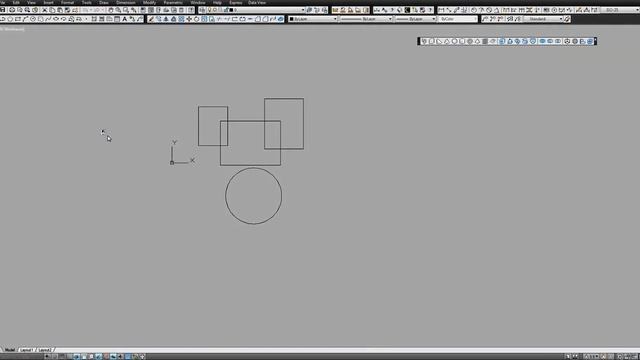
Task: Select the Offset tool
Action: click(x=174, y=19)
